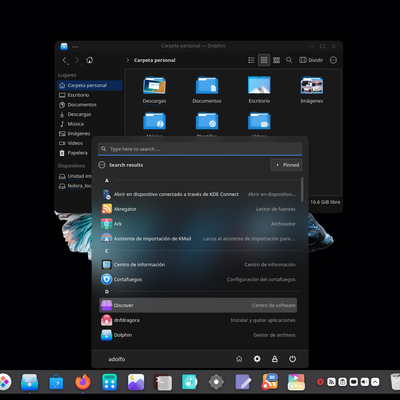The height and width of the screenshot is (400, 400).
Task: Launch Akregator feed reader
Action: coord(198,209)
